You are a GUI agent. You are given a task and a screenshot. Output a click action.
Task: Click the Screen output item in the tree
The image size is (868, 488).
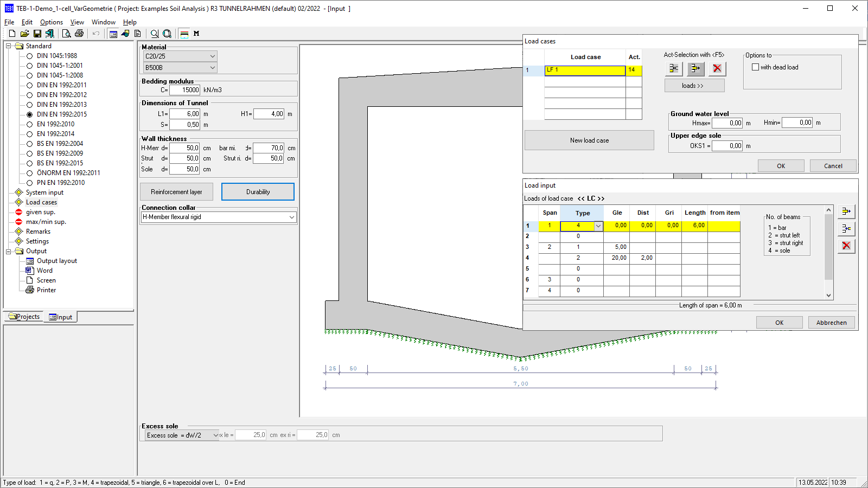point(46,280)
